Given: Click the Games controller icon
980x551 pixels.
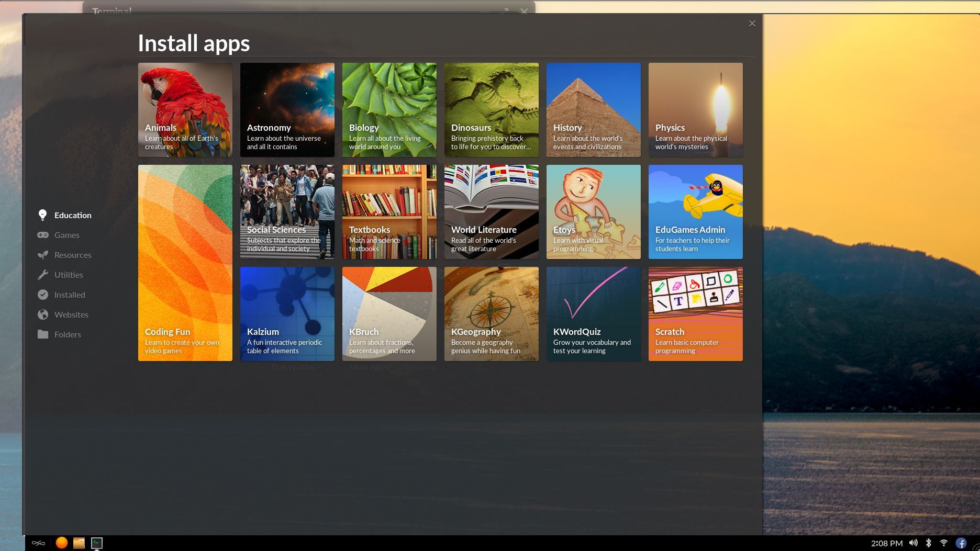Looking at the screenshot, I should [43, 235].
